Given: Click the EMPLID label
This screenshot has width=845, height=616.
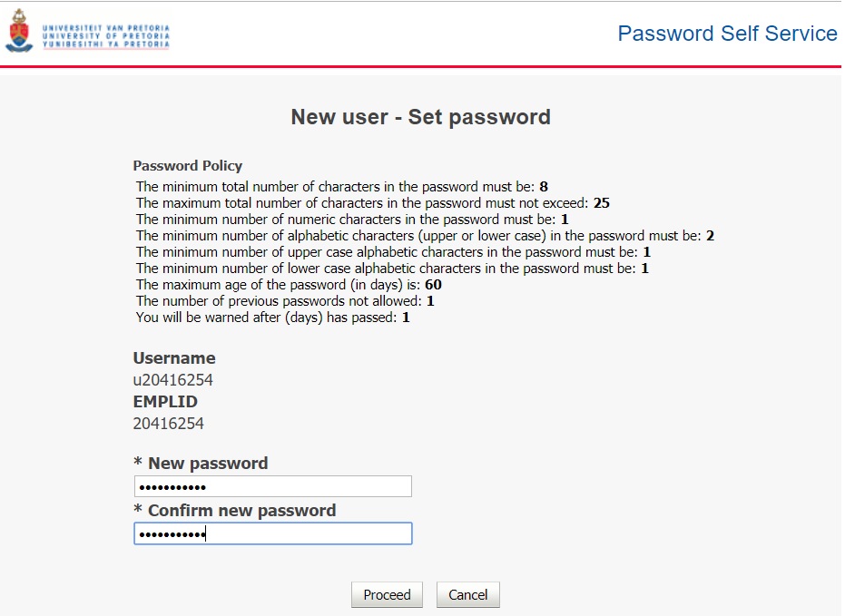Looking at the screenshot, I should tap(165, 402).
